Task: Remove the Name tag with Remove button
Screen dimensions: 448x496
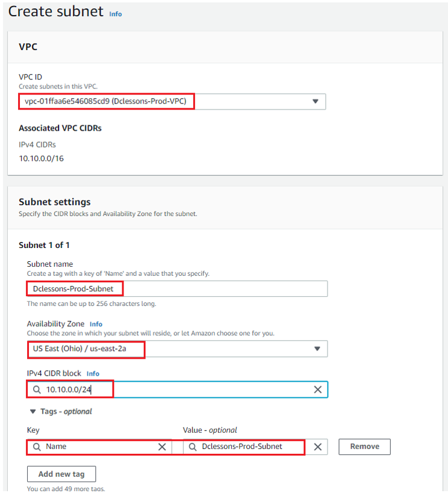Action: coord(364,447)
